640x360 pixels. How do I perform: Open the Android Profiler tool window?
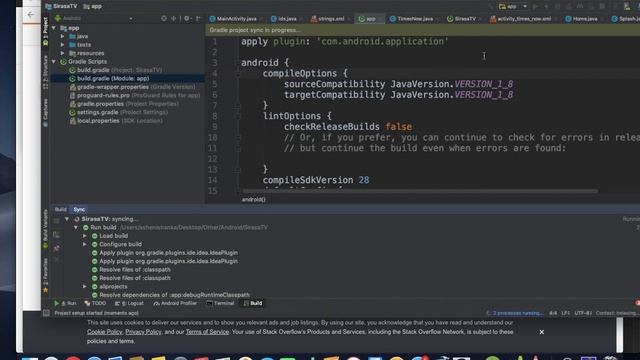tap(175, 303)
